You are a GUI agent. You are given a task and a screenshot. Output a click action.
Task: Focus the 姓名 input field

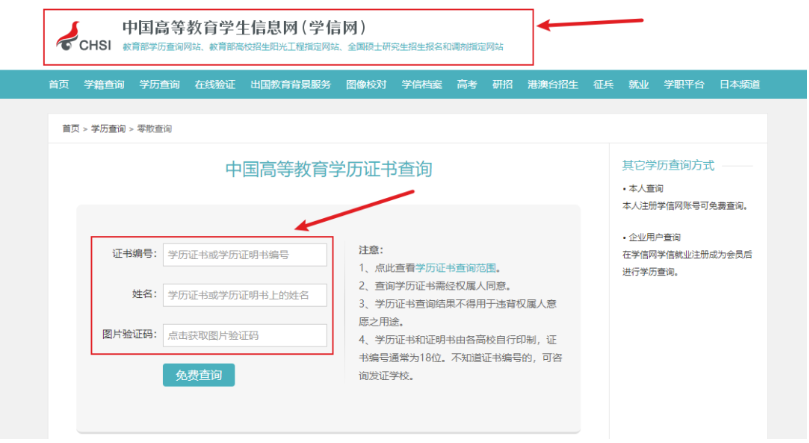[x=245, y=295]
